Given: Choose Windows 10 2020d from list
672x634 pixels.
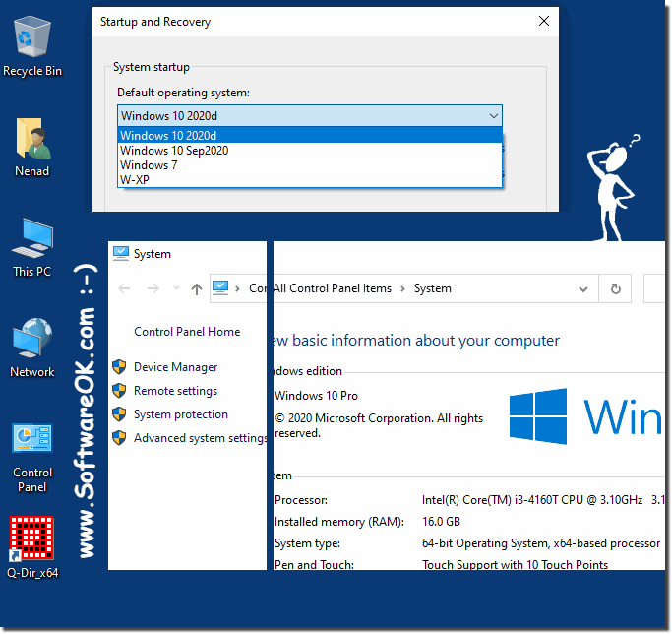Looking at the screenshot, I should (310, 136).
